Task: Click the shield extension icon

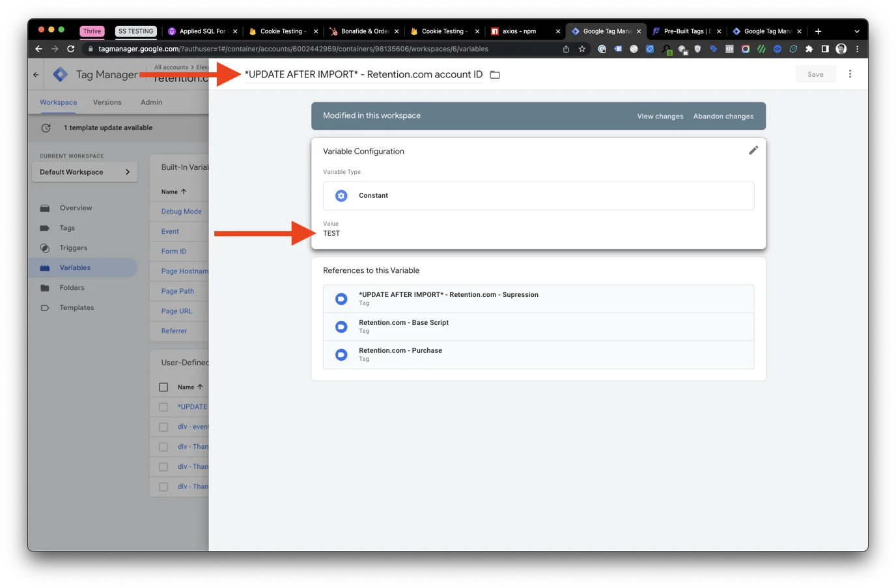Action: coord(697,49)
